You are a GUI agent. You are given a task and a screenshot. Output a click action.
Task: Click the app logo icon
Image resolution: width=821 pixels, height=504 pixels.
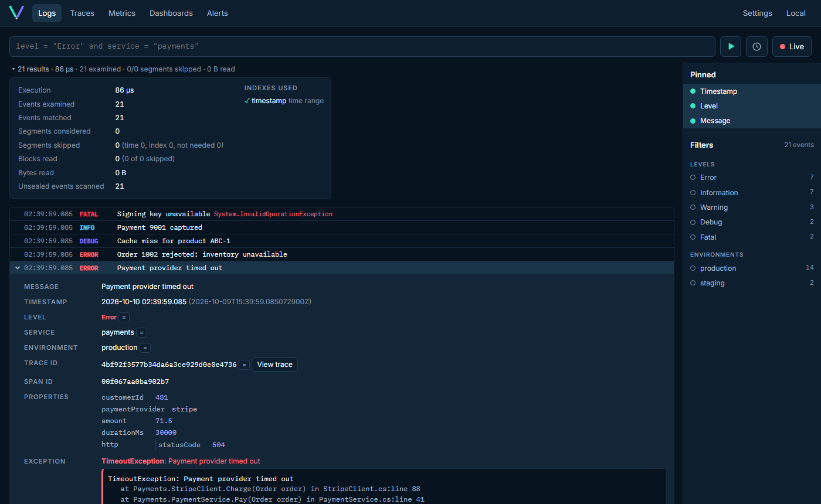(16, 13)
